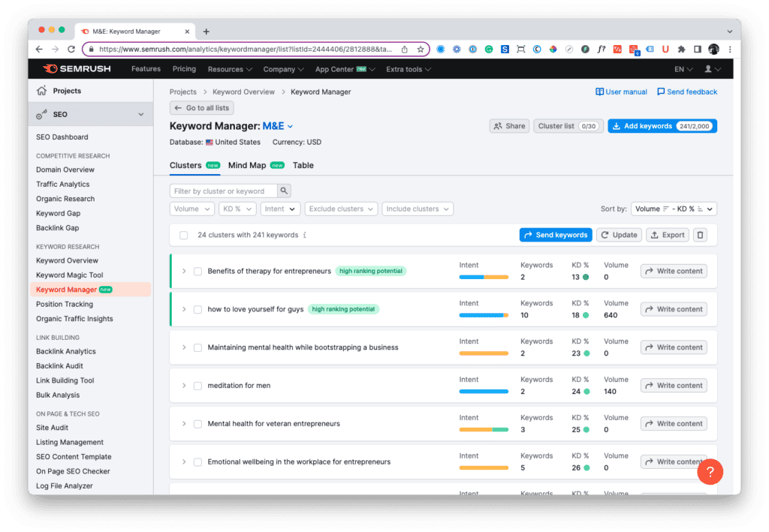Viewport: 769px width, 532px height.
Task: Open the orange help question mark button
Action: click(710, 472)
